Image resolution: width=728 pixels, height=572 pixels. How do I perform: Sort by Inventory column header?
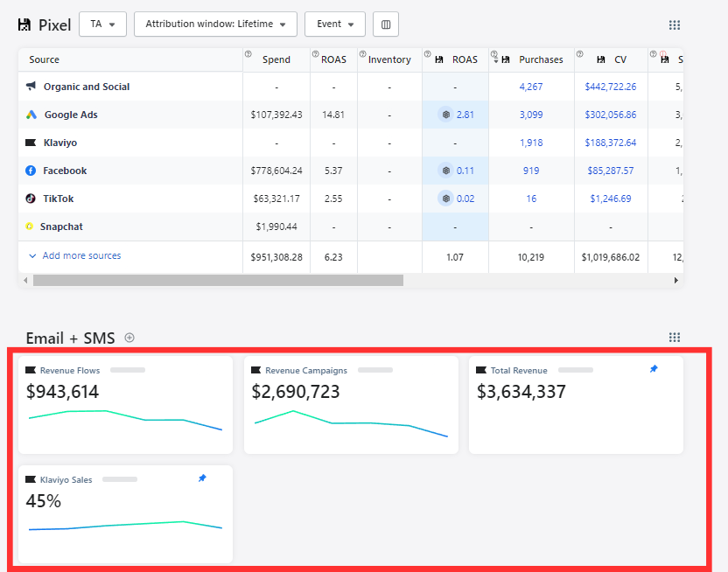[389, 59]
